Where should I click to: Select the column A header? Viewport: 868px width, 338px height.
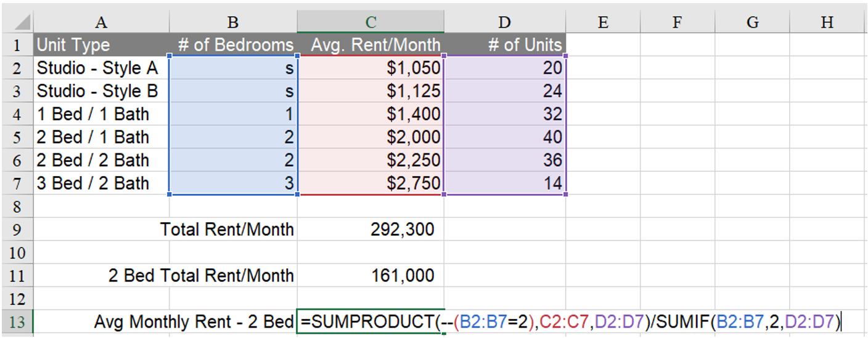tap(101, 22)
